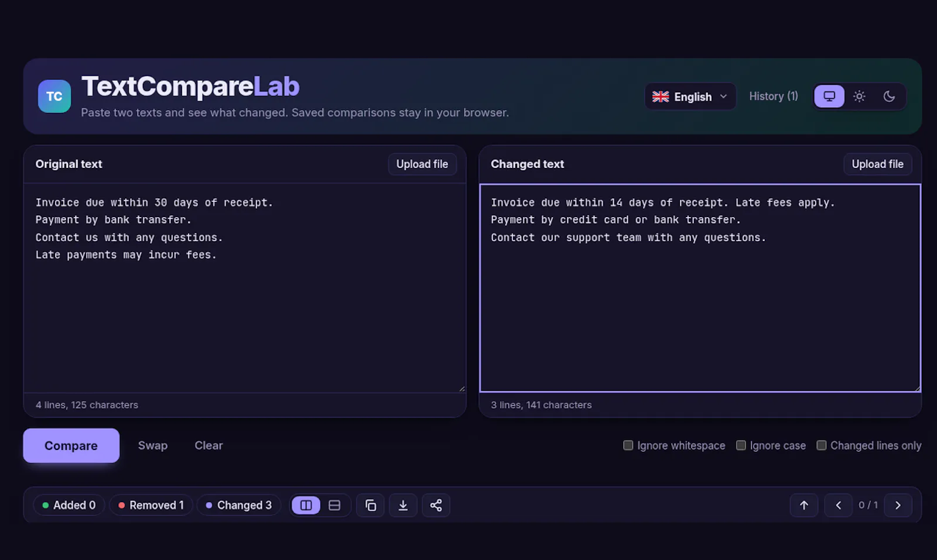
Task: Toggle the Removed 1 filter chip
Action: (x=151, y=505)
